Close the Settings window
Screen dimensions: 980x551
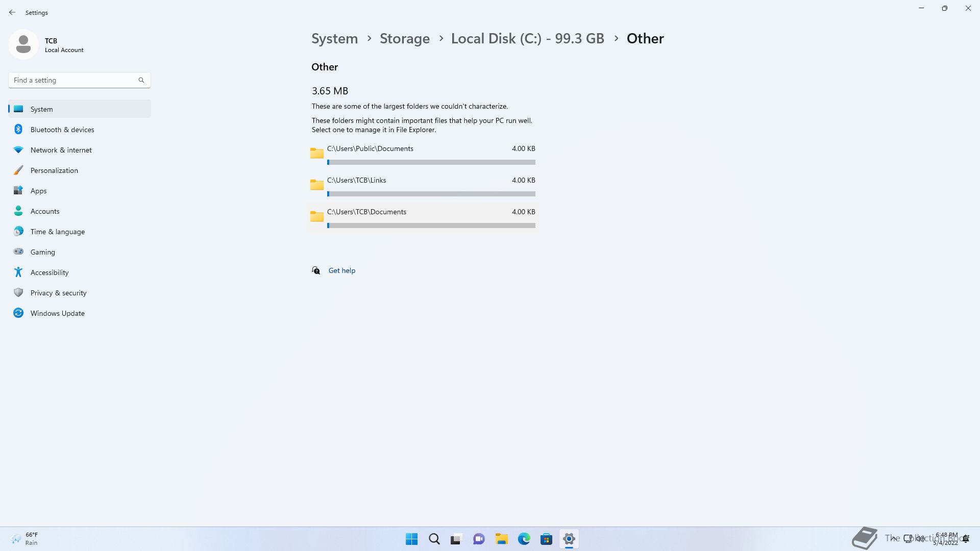pos(968,8)
